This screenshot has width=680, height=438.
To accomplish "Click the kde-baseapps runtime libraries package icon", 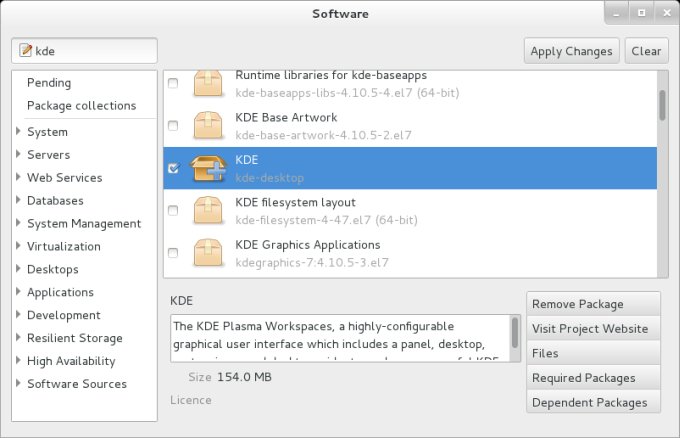I will 208,83.
